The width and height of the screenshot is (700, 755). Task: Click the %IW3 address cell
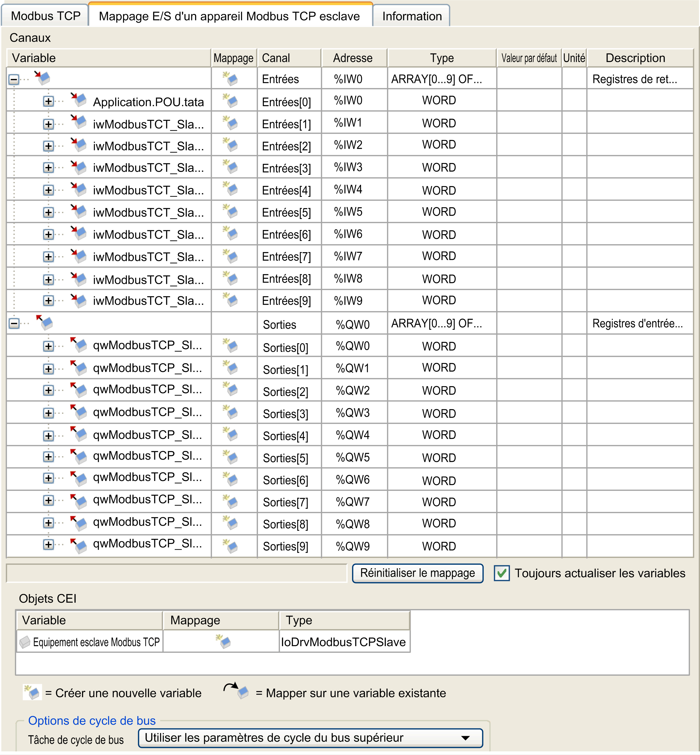tap(354, 167)
